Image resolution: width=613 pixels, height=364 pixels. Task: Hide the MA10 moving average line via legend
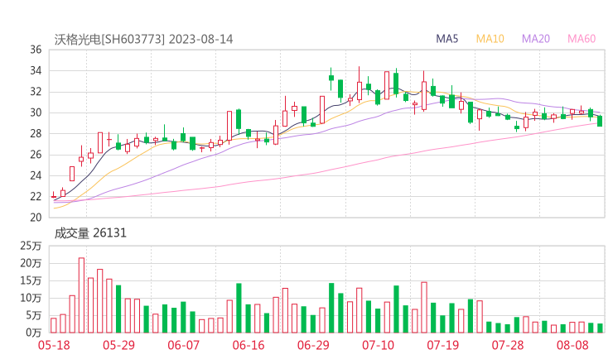490,39
